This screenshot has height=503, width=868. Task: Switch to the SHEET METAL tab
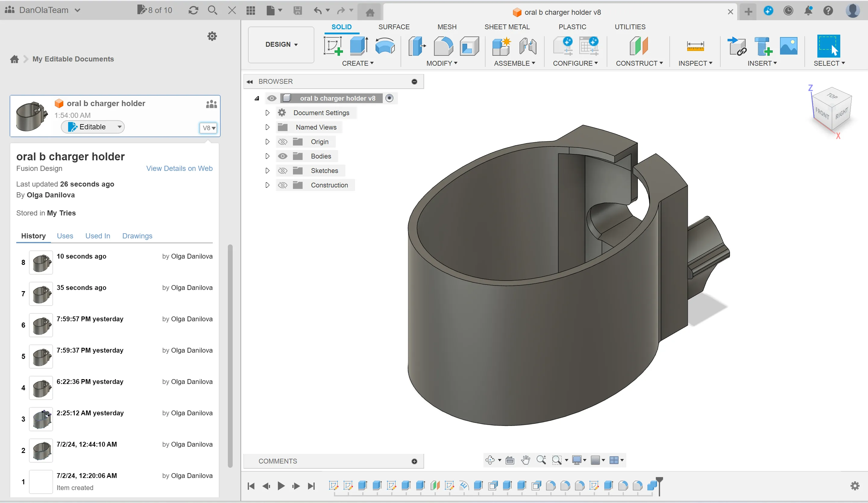(x=507, y=27)
